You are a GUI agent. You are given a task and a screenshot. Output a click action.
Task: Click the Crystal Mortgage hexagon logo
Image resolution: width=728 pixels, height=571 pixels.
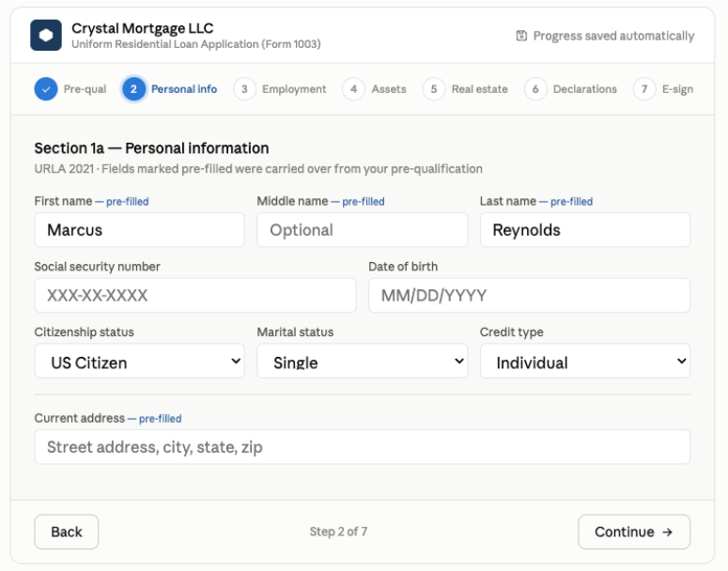(46, 36)
